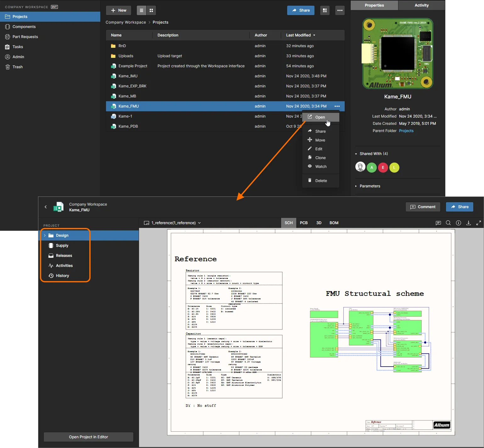
Task: Click the Kame_IMU project icon
Action: pos(114,76)
